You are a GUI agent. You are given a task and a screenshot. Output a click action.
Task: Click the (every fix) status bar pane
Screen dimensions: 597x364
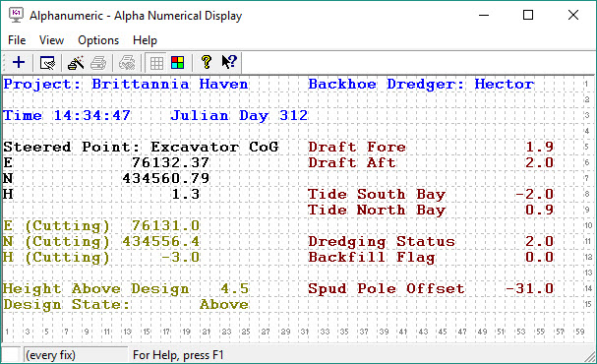point(76,355)
